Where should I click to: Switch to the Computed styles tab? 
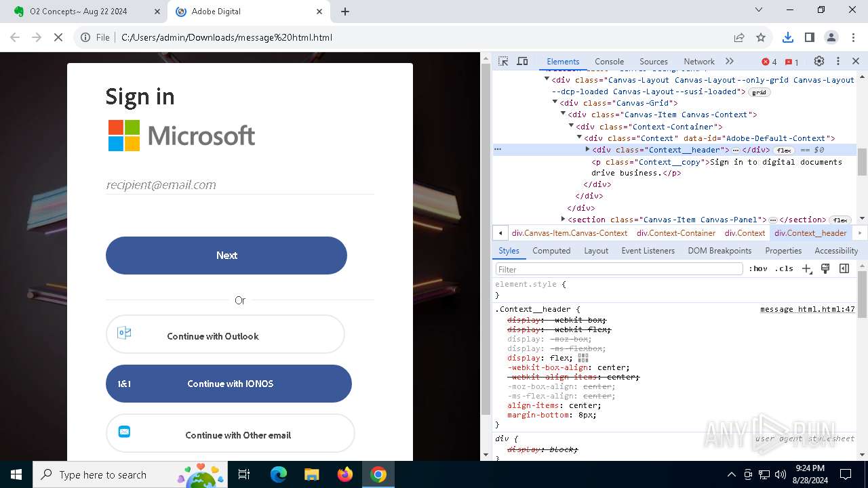click(x=551, y=251)
